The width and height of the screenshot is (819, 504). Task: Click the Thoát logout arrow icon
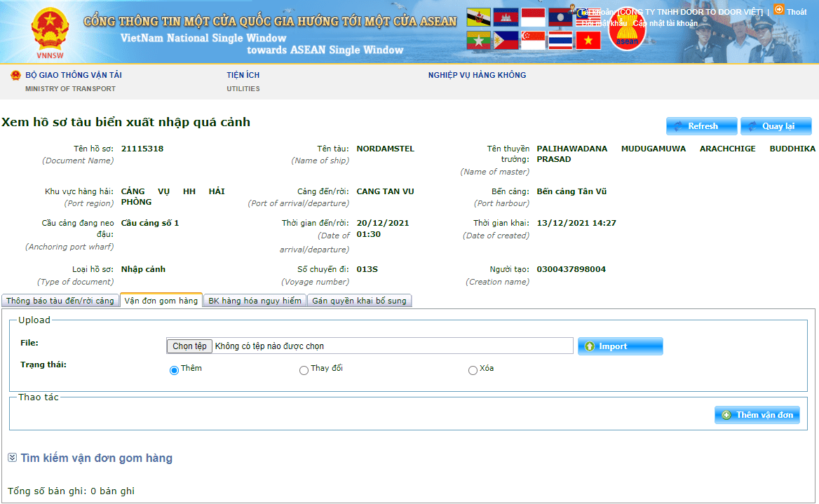click(779, 10)
